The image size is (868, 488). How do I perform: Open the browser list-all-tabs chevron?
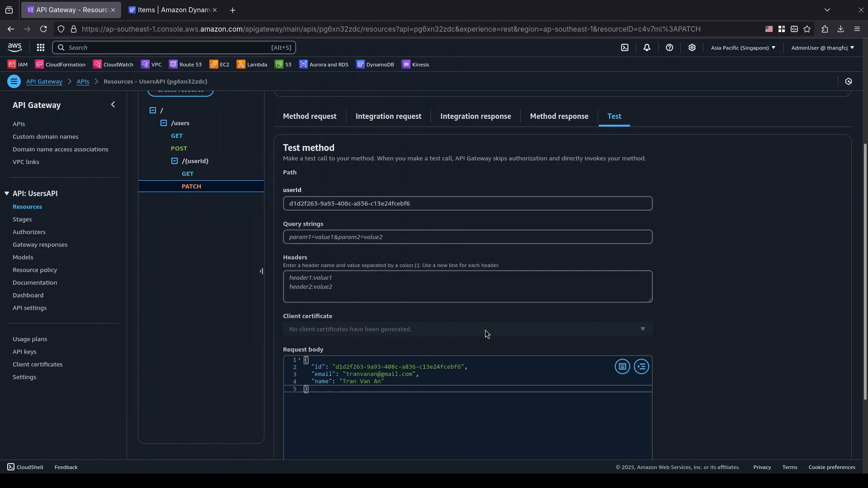coord(827,9)
